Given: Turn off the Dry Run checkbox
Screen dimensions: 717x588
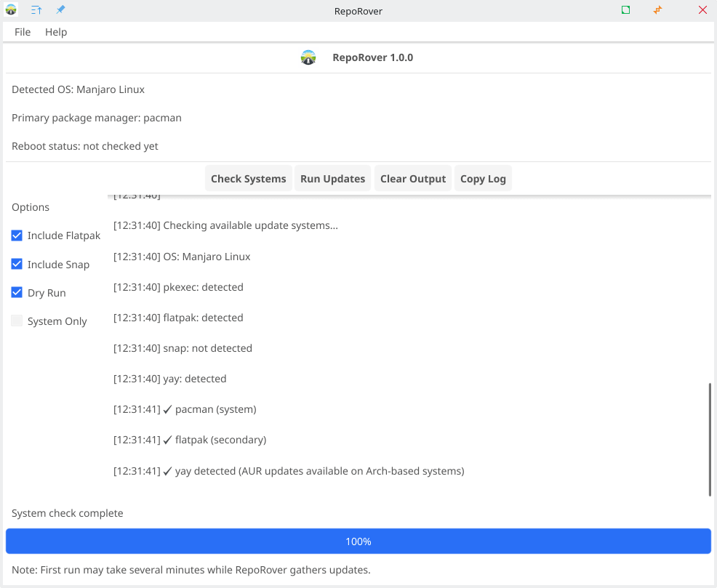Looking at the screenshot, I should point(17,293).
